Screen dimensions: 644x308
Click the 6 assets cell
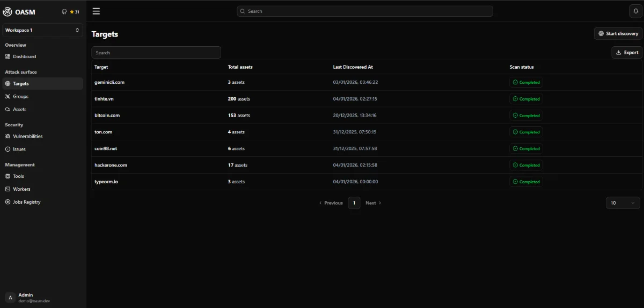coord(236,148)
